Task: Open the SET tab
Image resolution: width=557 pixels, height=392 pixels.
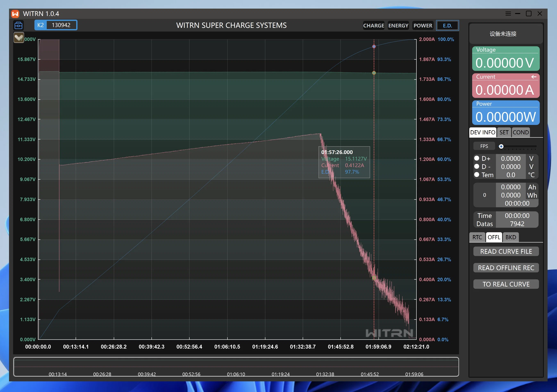Action: [504, 132]
